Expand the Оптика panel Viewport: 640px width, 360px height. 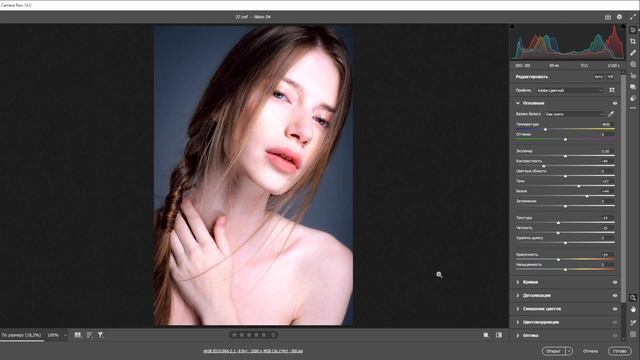point(518,336)
